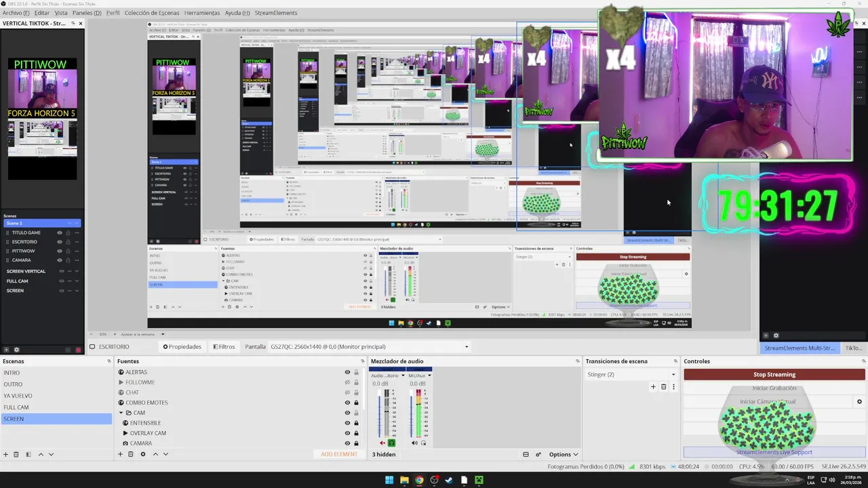Screen dimensions: 868x488
Task: Add a transition with the plus icon
Action: [x=653, y=387]
